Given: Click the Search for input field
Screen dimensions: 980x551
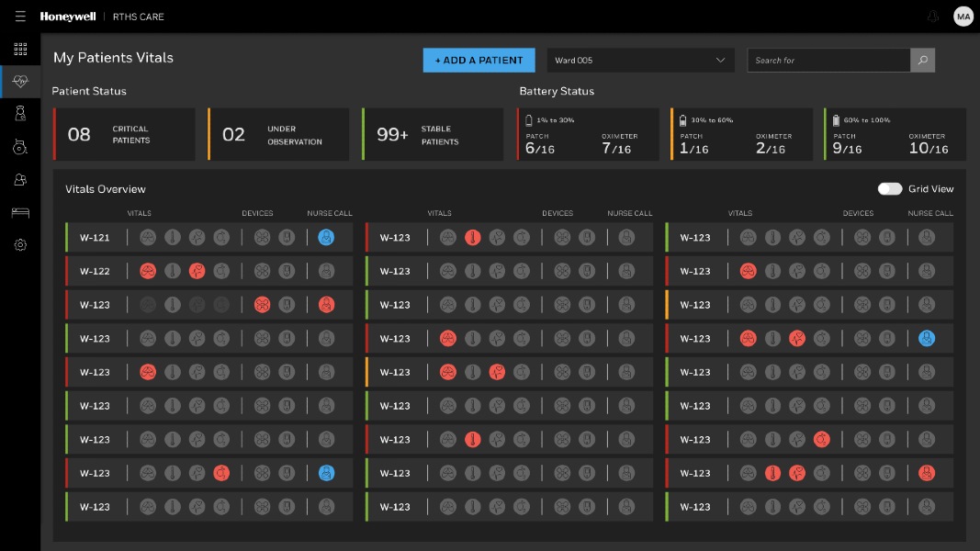Looking at the screenshot, I should pos(828,61).
